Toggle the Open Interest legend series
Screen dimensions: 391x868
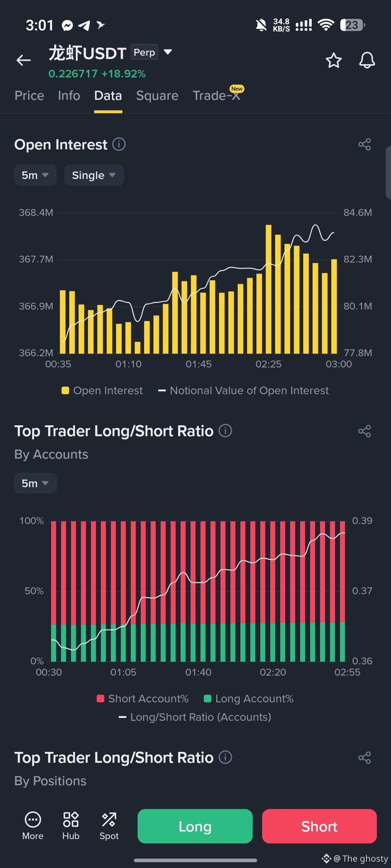pos(102,391)
